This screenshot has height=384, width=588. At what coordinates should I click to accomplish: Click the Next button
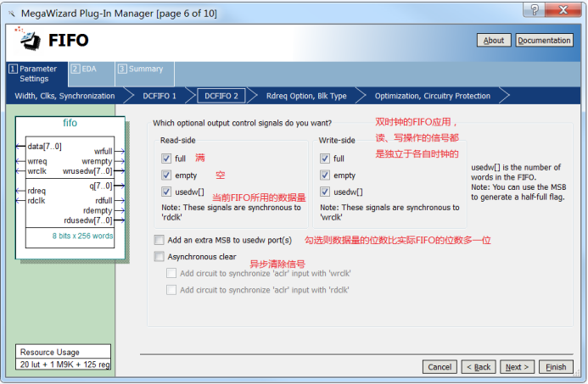click(517, 367)
